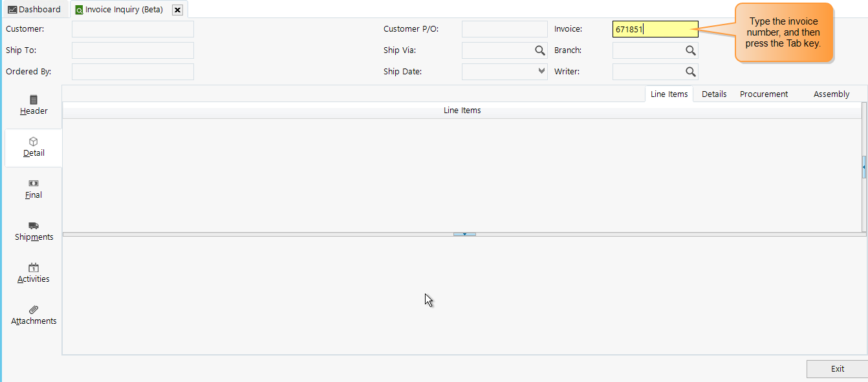Screen dimensions: 868x382
Task: Click the Shipments label in sidebar
Action: pyautogui.click(x=34, y=237)
